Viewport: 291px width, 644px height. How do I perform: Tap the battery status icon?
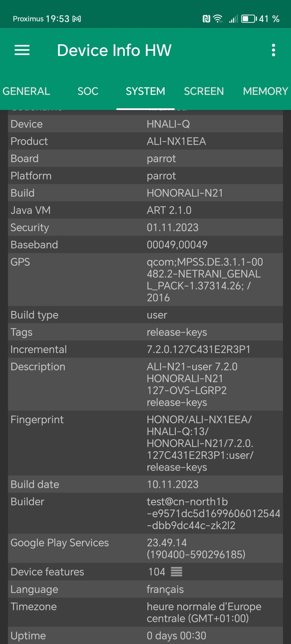[x=249, y=19]
